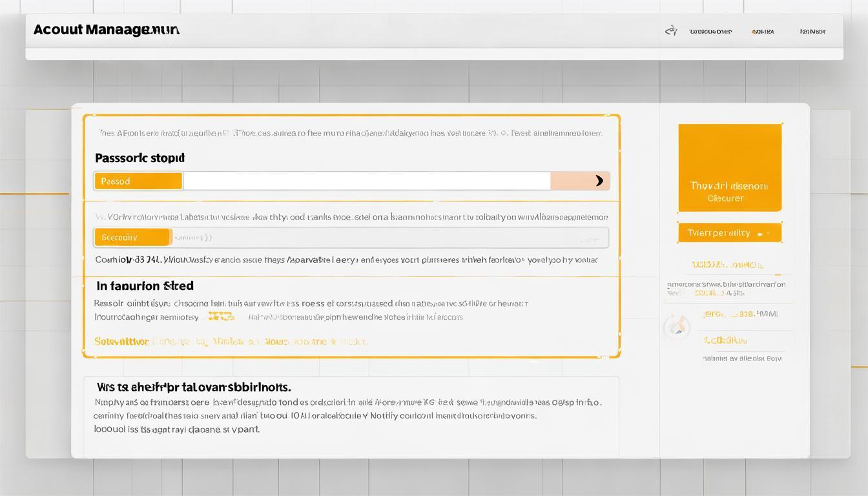Open the orange link below the avatar row
Screen dimensions: 868x496
point(725,340)
